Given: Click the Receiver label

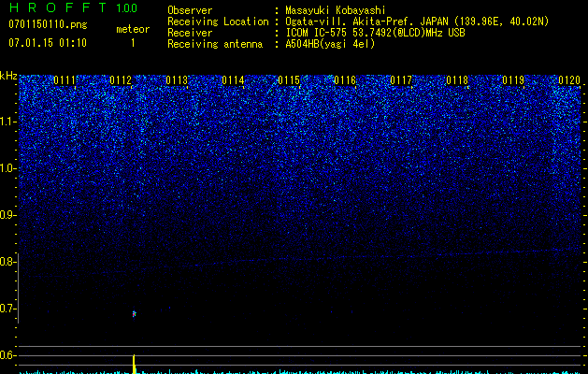Looking at the screenshot, I should [190, 33].
